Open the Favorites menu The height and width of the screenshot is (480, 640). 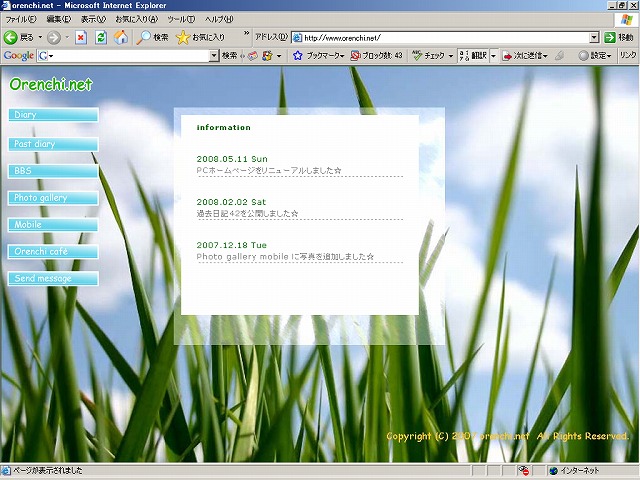[136, 19]
